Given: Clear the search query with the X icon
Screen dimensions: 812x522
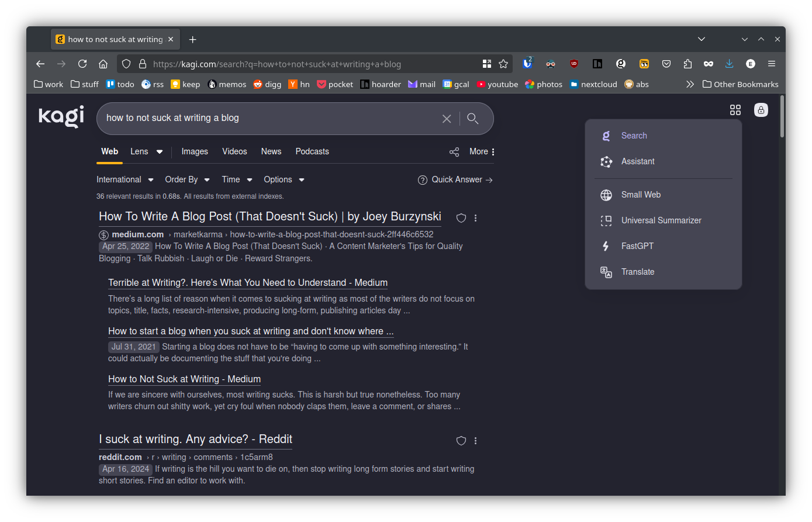Looking at the screenshot, I should [x=447, y=119].
